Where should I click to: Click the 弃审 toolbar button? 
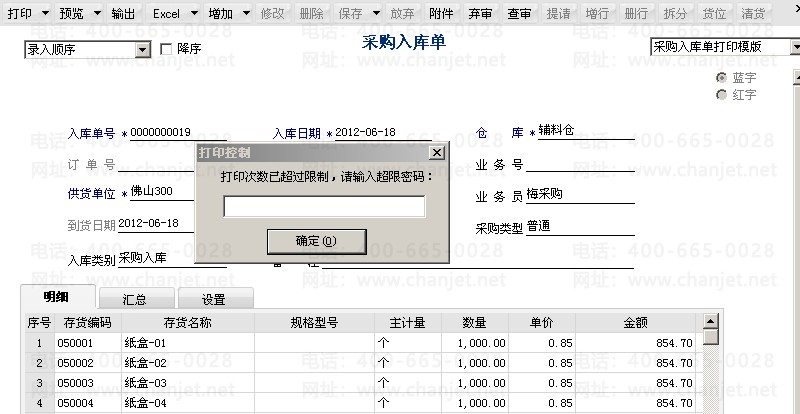coord(480,14)
